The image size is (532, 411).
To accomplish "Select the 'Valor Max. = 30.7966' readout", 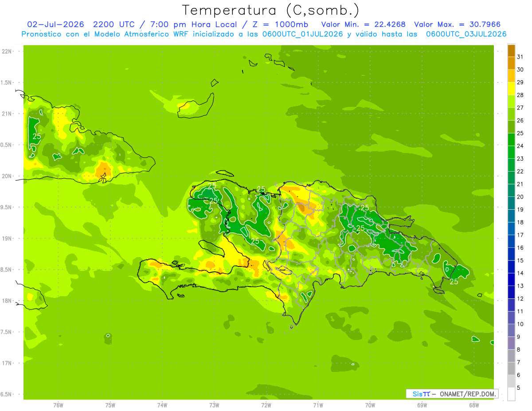I will [x=458, y=24].
